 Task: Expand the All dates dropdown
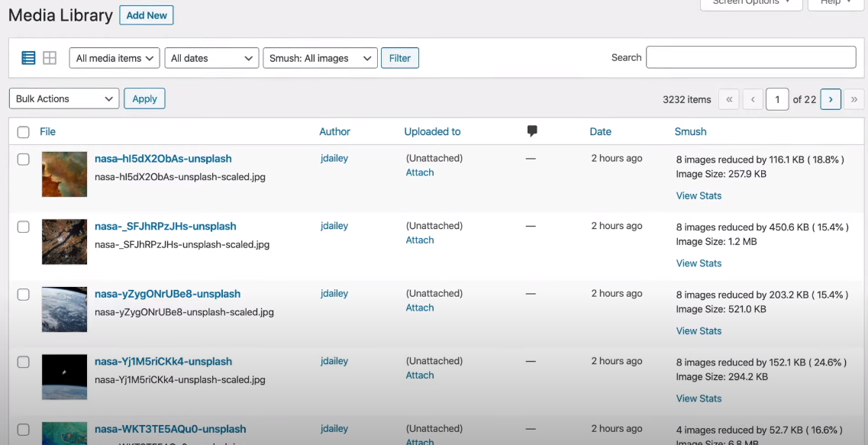tap(211, 58)
